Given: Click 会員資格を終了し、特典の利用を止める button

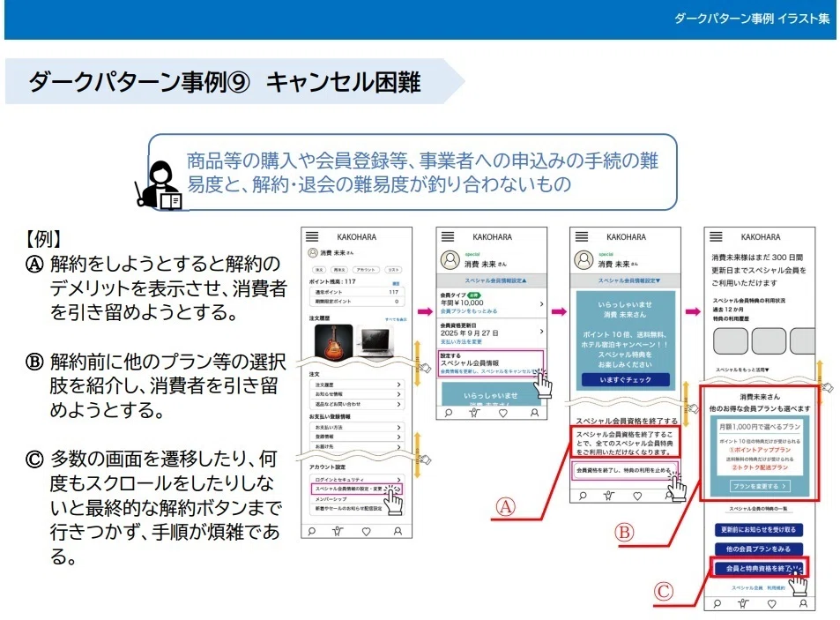Looking at the screenshot, I should tap(626, 470).
